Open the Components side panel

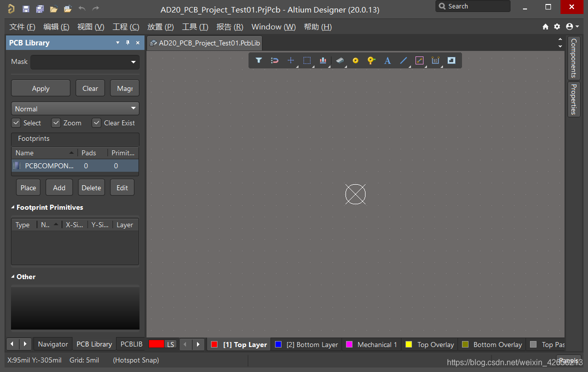click(574, 58)
